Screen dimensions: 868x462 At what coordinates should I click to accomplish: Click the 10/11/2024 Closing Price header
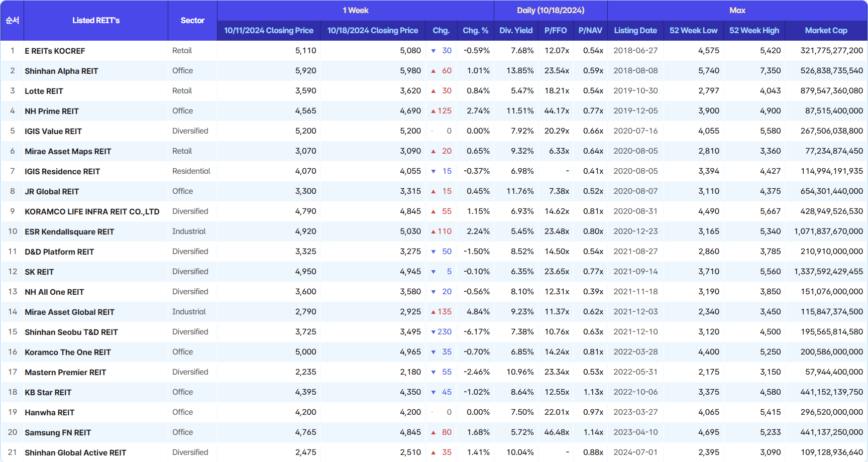[x=269, y=31]
